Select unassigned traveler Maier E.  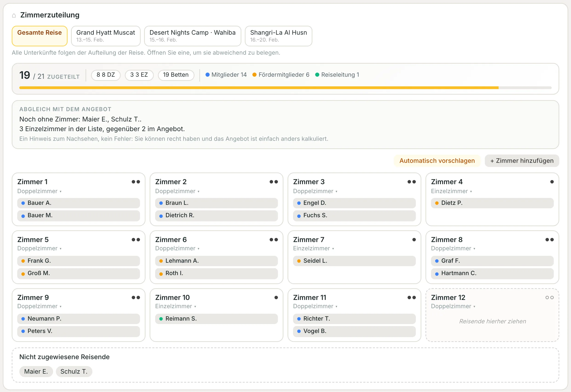(36, 371)
